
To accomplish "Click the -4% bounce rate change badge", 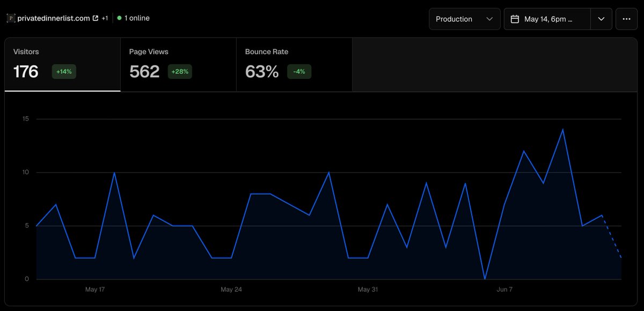I will (x=299, y=71).
